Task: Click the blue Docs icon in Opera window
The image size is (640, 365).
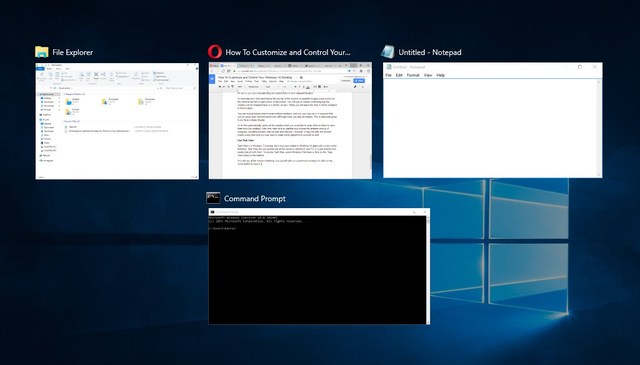Action: tap(212, 78)
